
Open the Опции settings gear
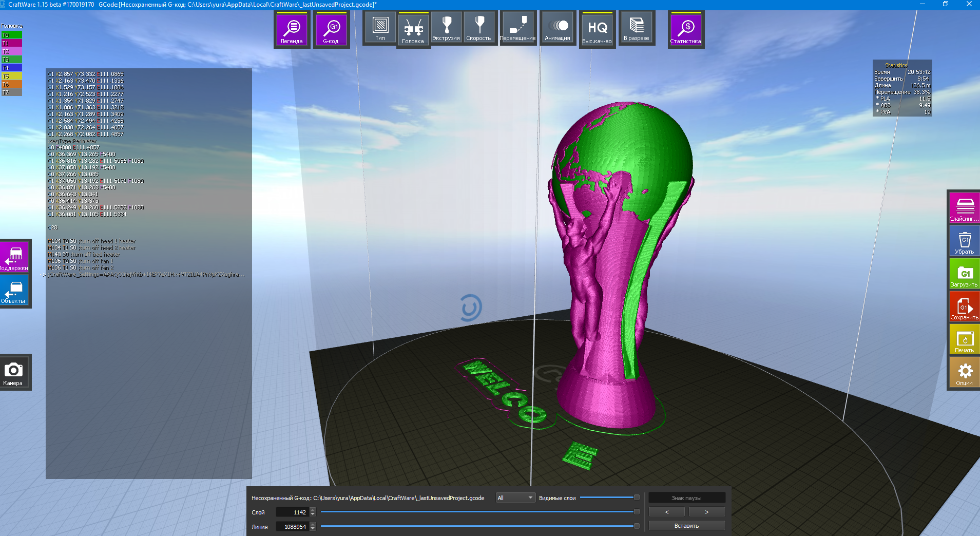tap(965, 373)
